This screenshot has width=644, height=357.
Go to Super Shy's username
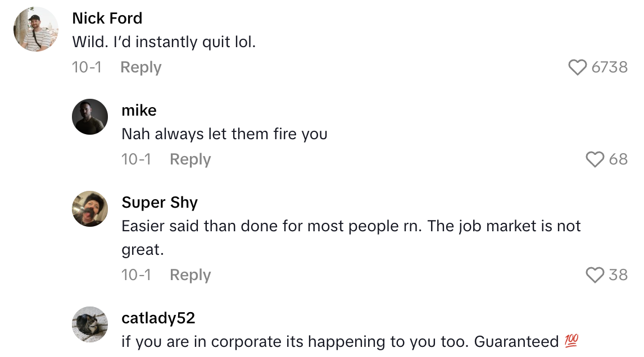click(x=160, y=202)
